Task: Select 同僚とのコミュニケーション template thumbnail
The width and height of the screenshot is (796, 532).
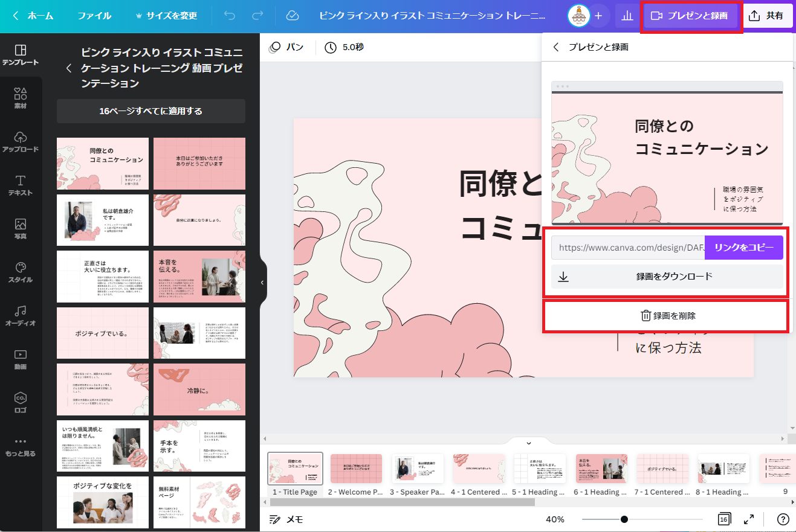Action: tap(103, 164)
